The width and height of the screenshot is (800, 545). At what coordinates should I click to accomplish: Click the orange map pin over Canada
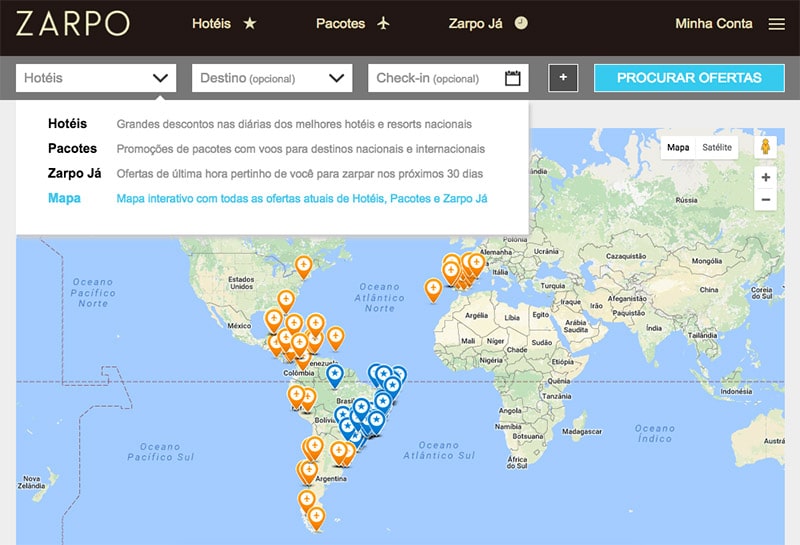(x=304, y=265)
